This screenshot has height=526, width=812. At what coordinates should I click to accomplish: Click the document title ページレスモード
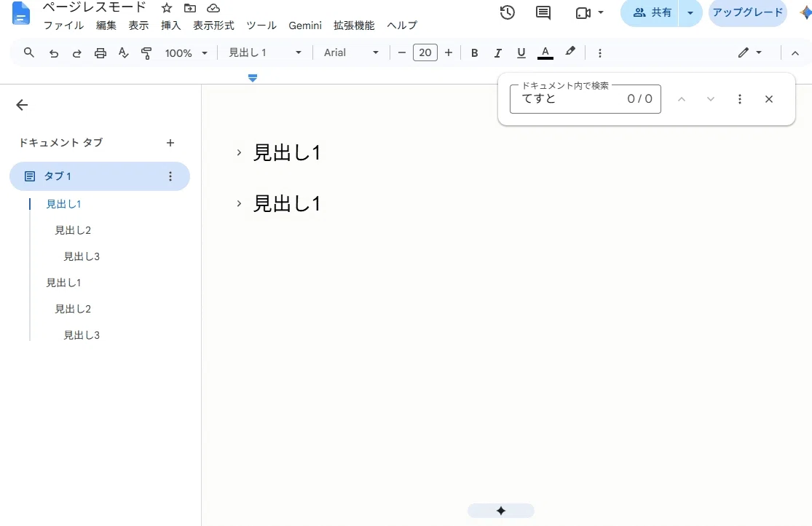[x=94, y=7]
